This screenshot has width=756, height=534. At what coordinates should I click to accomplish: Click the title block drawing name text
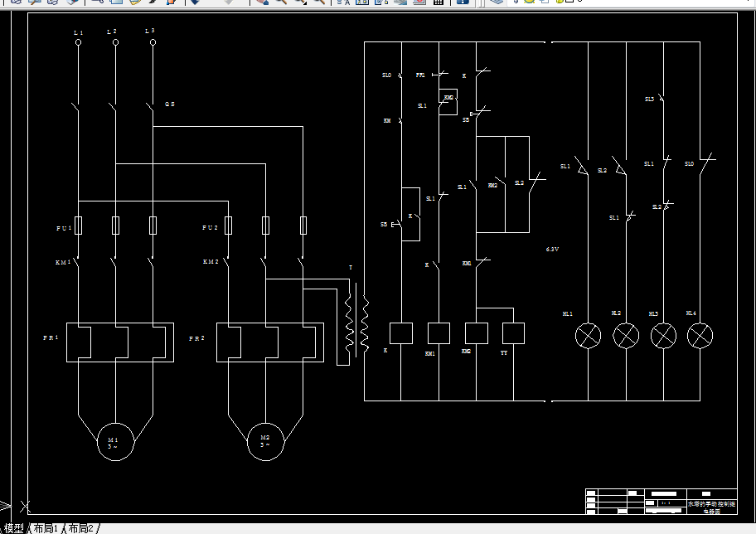[x=711, y=507]
